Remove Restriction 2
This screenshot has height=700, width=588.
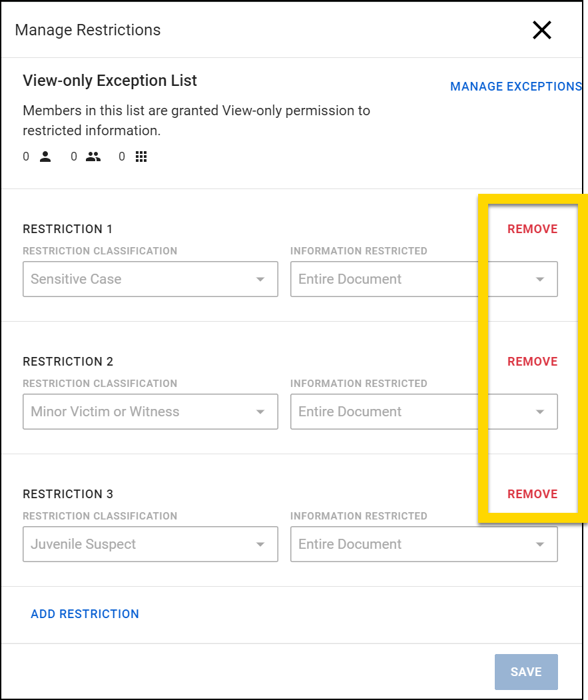tap(532, 361)
